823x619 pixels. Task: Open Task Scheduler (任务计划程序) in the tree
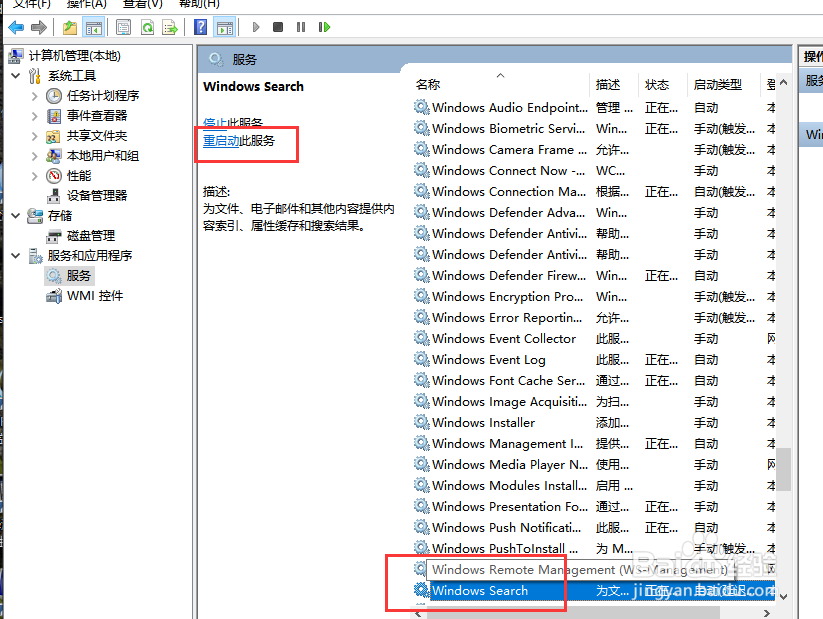coord(103,96)
